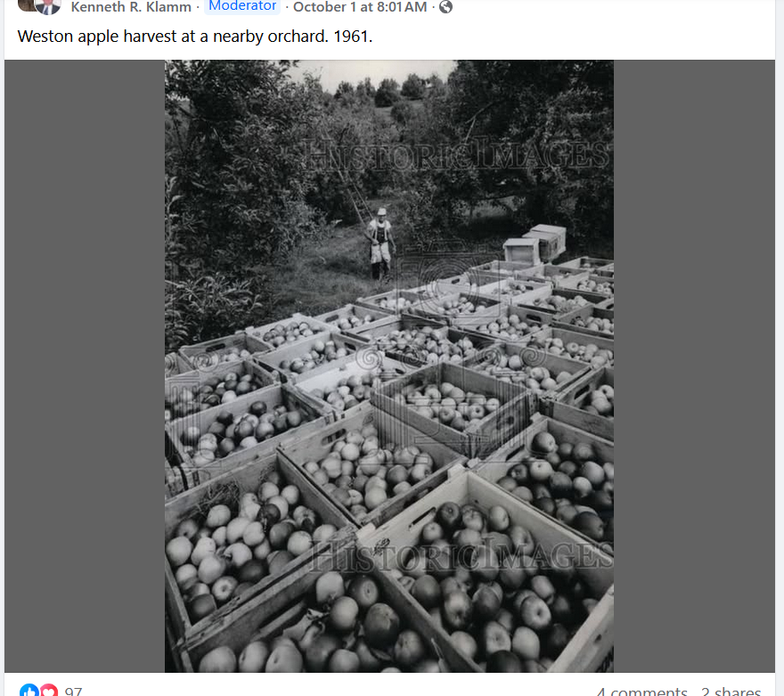Open Kenneth R. Klamm's profile
Image resolution: width=784 pixels, height=696 pixels.
[131, 7]
